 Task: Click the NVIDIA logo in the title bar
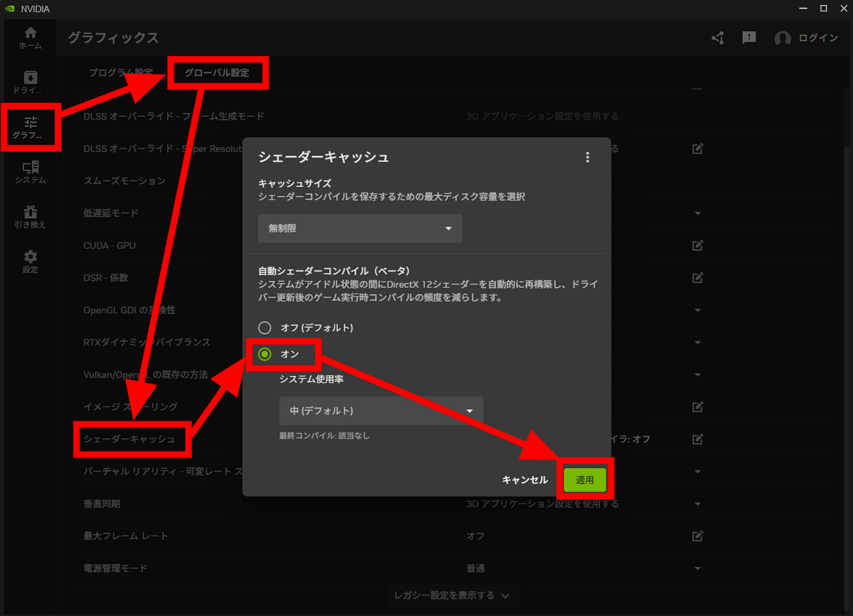pos(10,9)
